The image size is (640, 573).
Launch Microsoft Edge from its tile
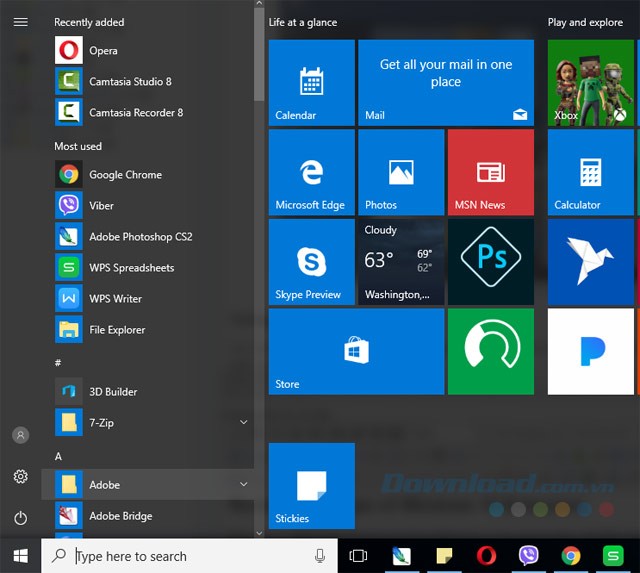[311, 172]
